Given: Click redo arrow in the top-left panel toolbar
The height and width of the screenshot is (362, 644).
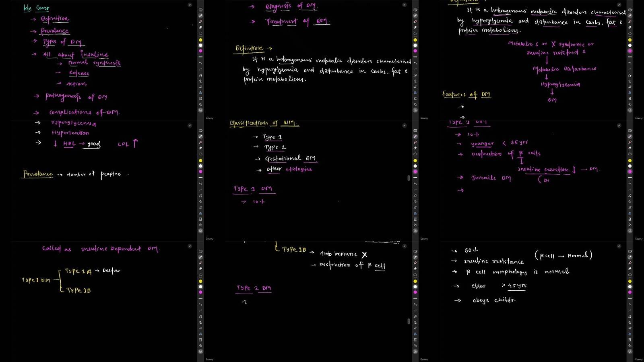Looking at the screenshot, I should [200, 69].
